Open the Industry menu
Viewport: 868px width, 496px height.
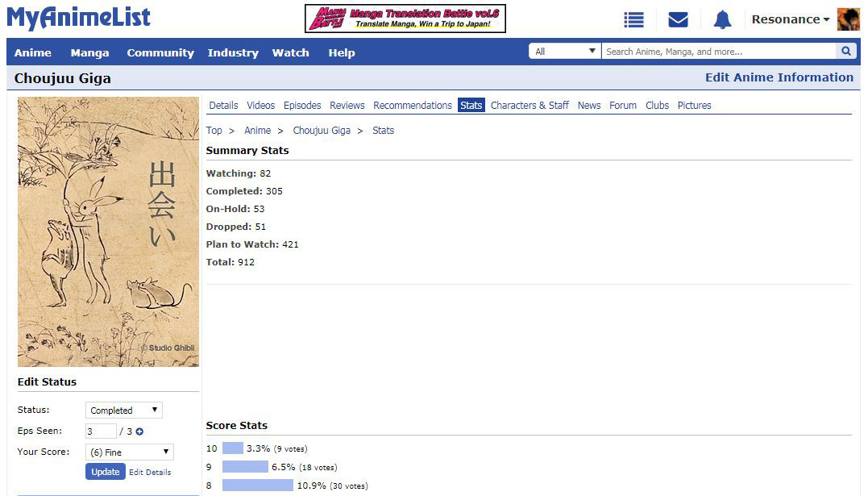coord(233,52)
